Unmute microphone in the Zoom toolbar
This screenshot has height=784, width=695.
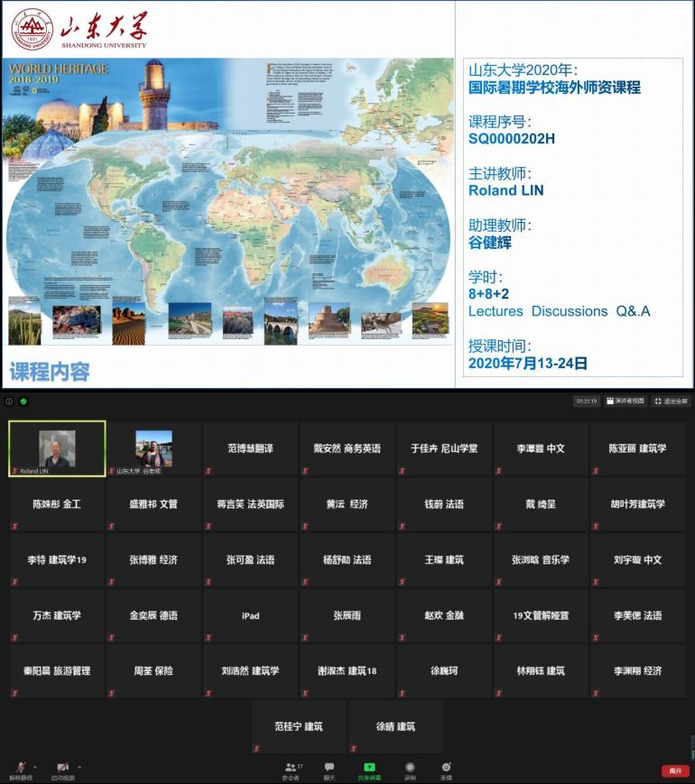[x=17, y=768]
